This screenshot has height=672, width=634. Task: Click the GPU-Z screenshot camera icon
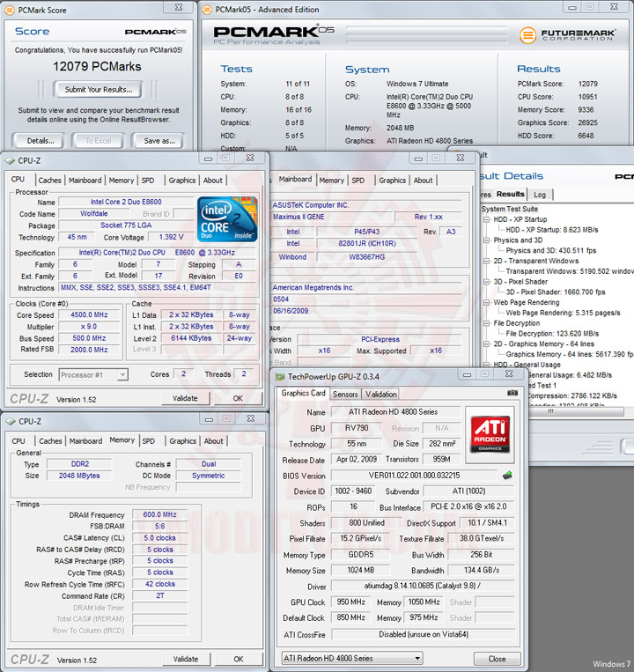coord(512,393)
